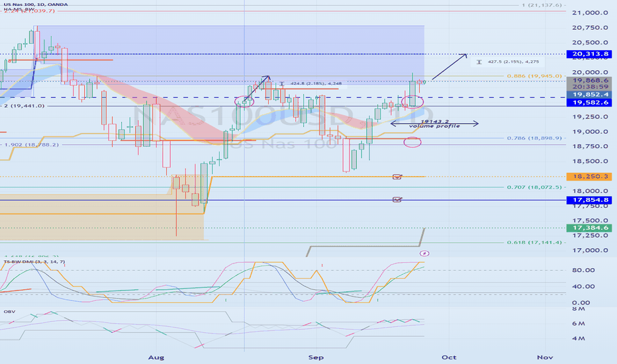Open the TS-BW DMI (3, 3, 14, 7) indicator label

34,261
